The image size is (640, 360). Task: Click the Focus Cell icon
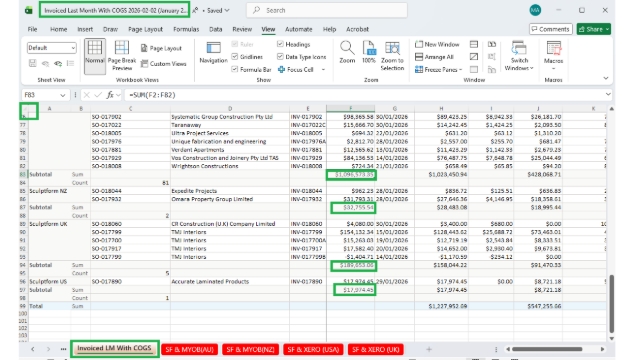(282, 70)
